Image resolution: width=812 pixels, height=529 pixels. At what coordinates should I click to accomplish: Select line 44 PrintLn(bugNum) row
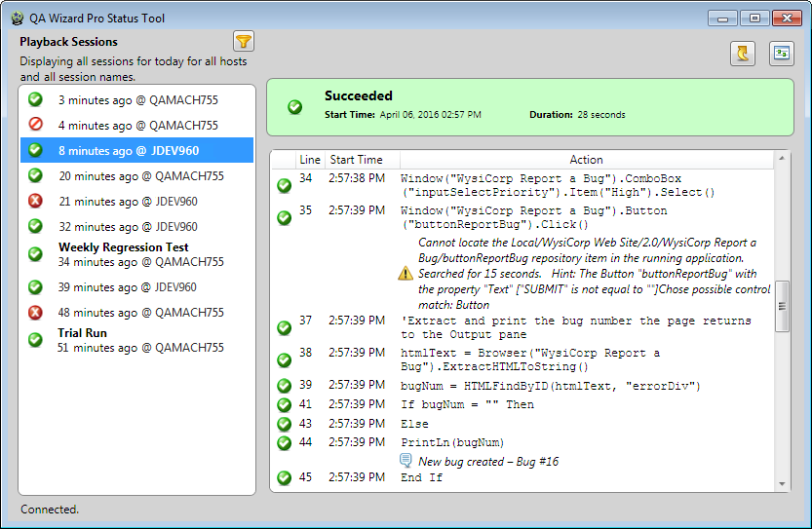(x=526, y=442)
